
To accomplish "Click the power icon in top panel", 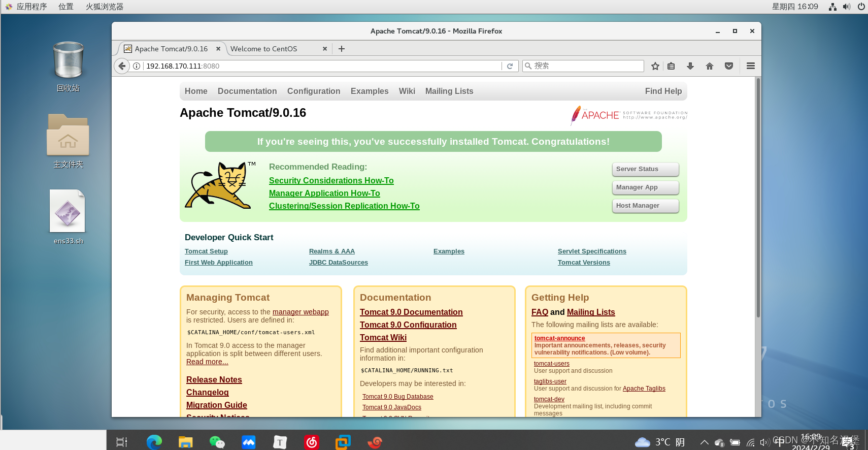I will pyautogui.click(x=861, y=7).
